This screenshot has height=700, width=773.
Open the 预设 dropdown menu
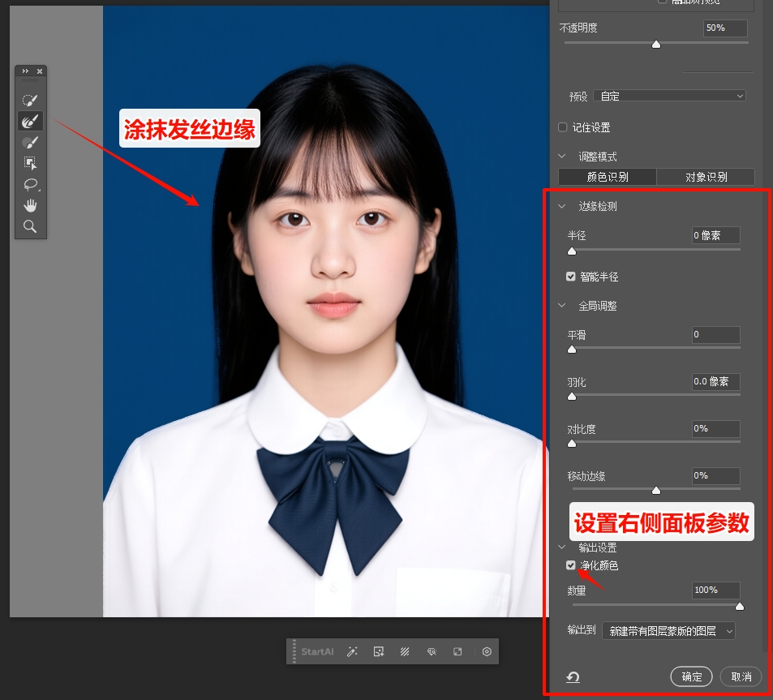click(669, 95)
